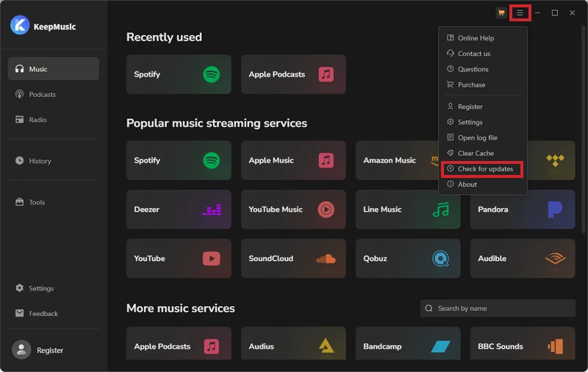588x372 pixels.
Task: Open Apple Podcasts under More music services
Action: 179,343
